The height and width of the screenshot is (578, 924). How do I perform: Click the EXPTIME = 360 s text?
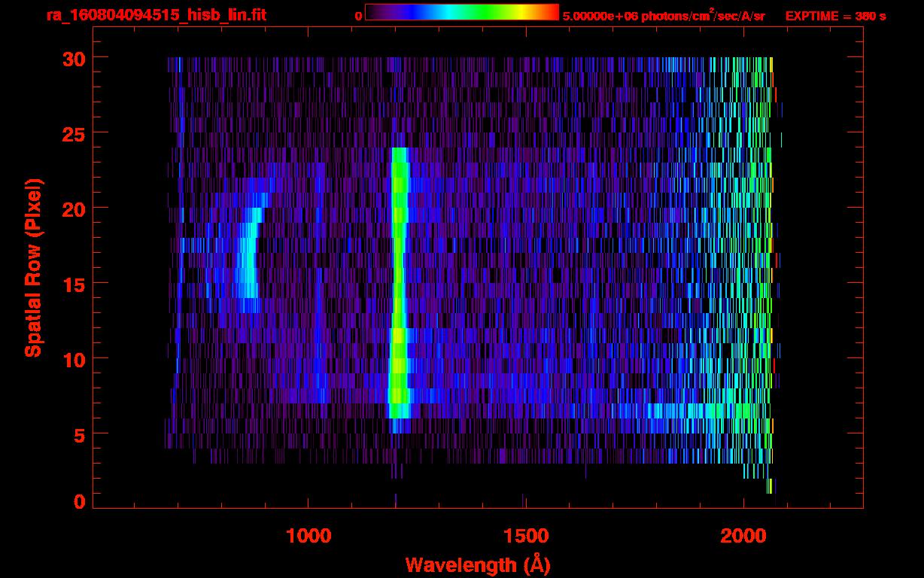click(835, 16)
